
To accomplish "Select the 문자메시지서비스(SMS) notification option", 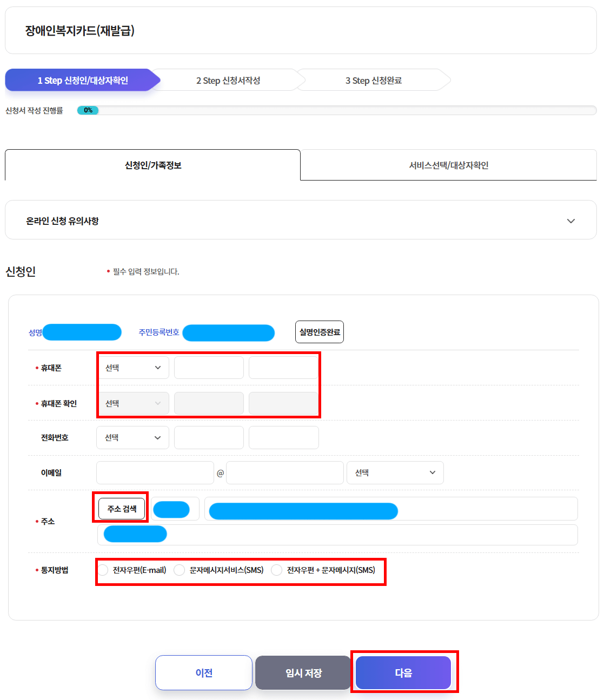I will point(179,570).
